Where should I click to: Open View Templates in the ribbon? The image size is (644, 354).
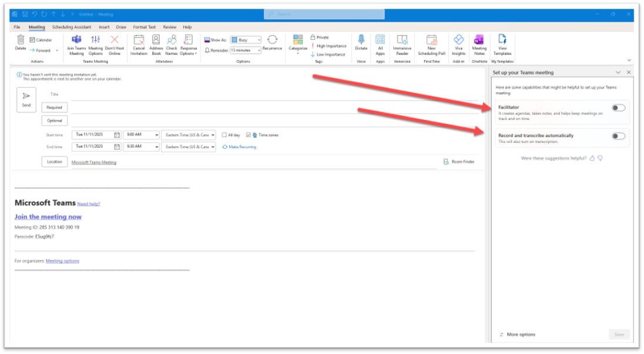point(502,40)
